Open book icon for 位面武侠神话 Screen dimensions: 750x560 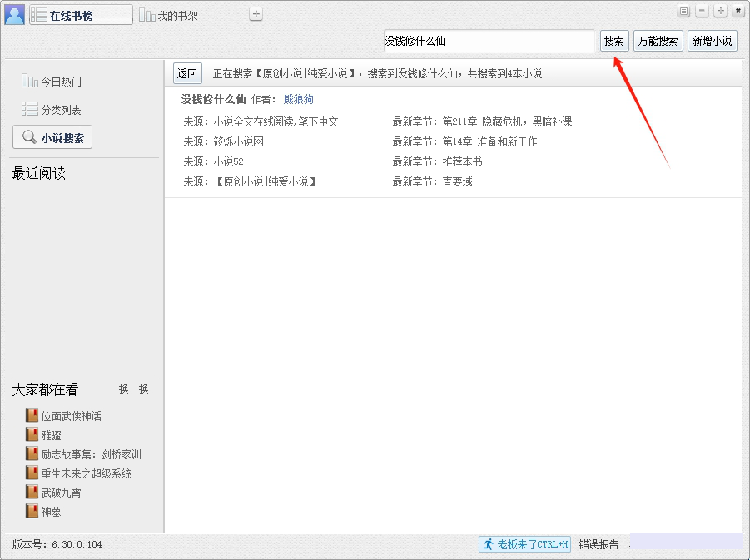[32, 415]
